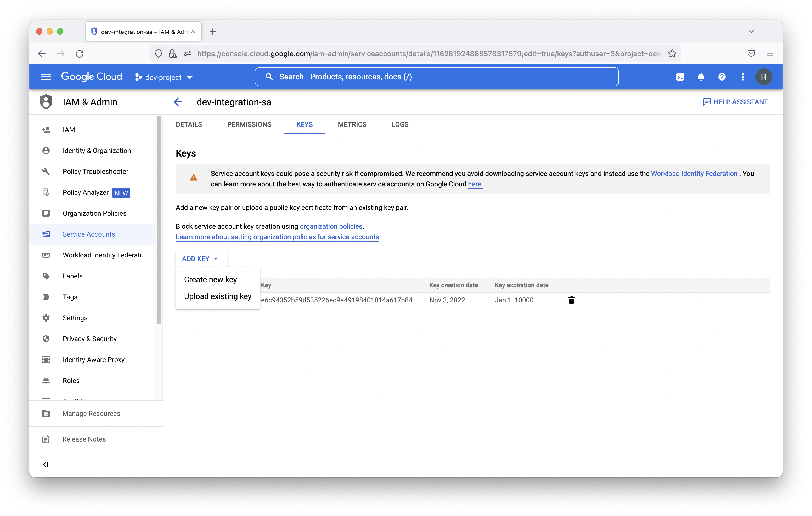The width and height of the screenshot is (812, 516).
Task: Open Release Notes
Action: pyautogui.click(x=84, y=439)
